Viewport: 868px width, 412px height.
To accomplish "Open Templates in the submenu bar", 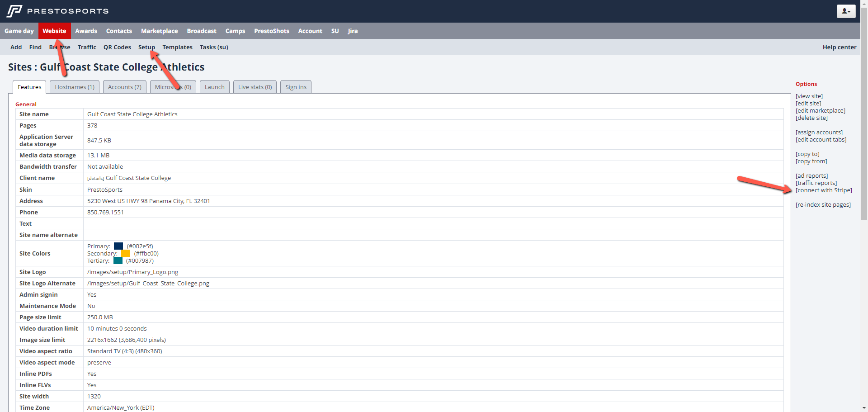I will [177, 47].
